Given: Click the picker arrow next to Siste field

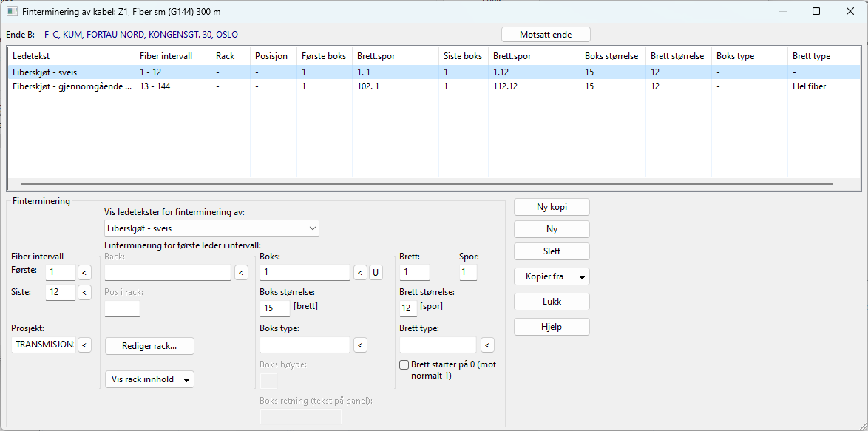Looking at the screenshot, I should click(85, 292).
